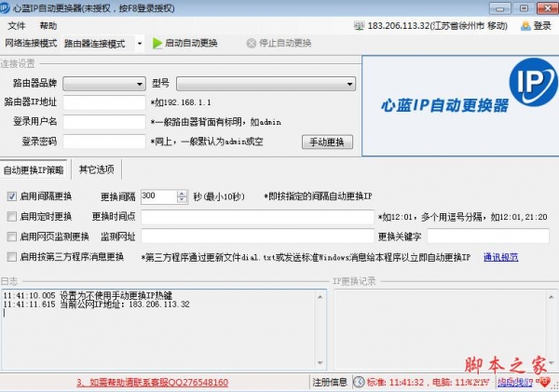Open the 通讯规范 link

tap(501, 257)
